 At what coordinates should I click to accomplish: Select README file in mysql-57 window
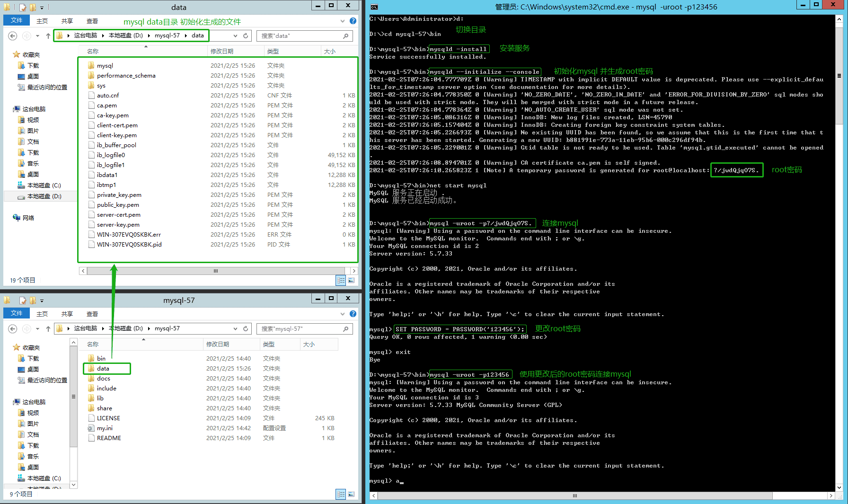click(105, 438)
